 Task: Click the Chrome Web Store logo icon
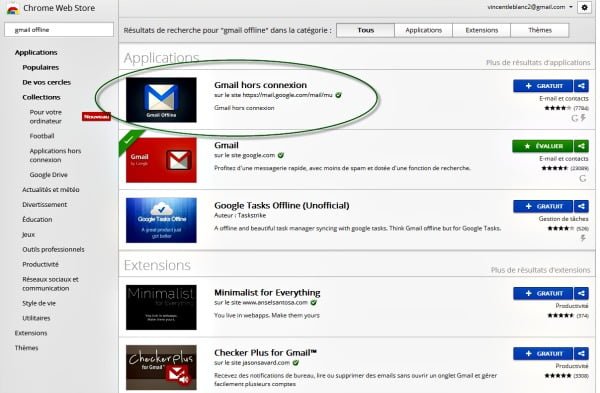click(13, 8)
